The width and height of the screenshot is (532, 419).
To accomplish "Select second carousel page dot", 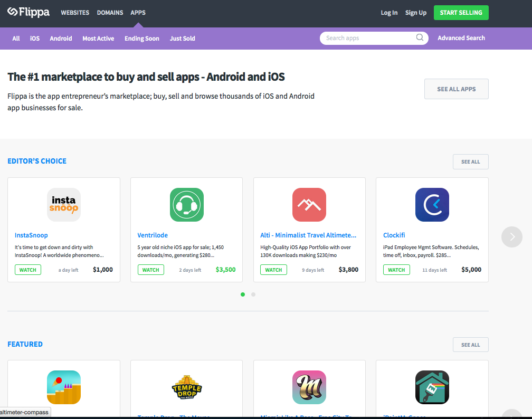I will point(253,294).
